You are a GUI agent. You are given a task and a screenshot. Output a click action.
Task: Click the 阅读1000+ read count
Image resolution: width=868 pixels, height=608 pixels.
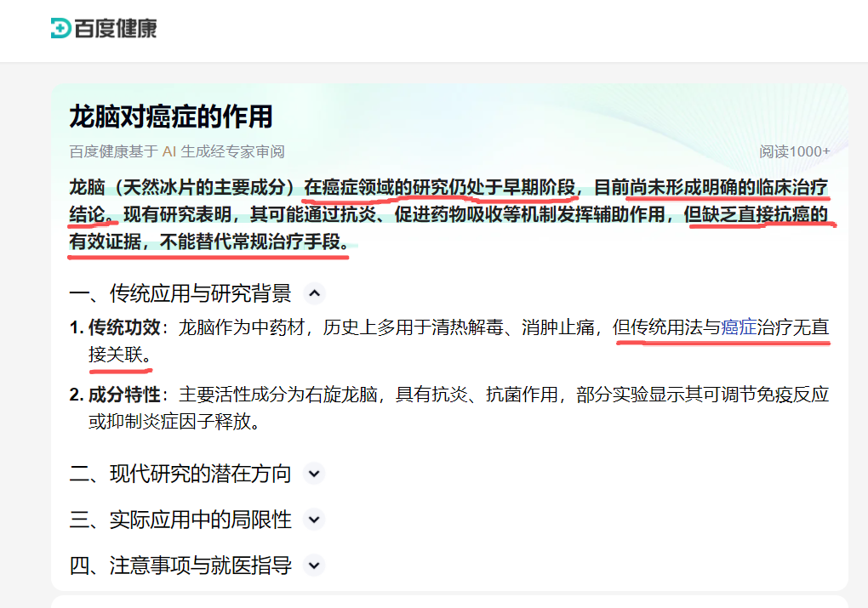pos(794,151)
